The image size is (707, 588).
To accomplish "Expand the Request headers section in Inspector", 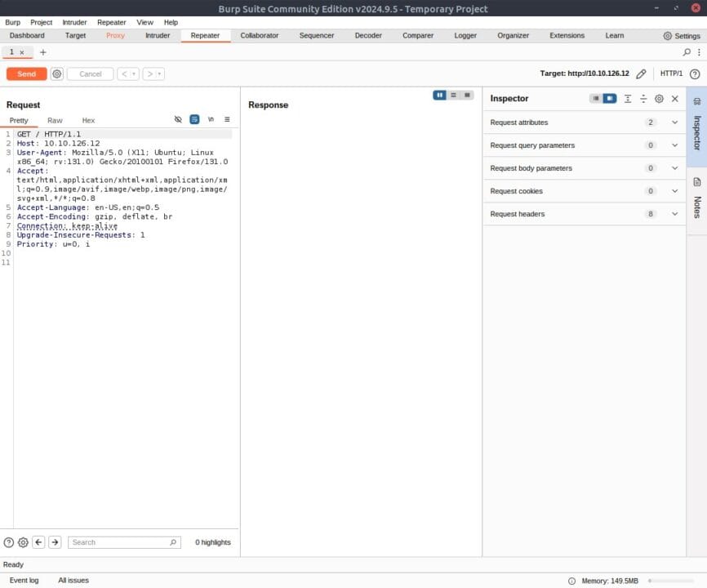I will coord(674,213).
